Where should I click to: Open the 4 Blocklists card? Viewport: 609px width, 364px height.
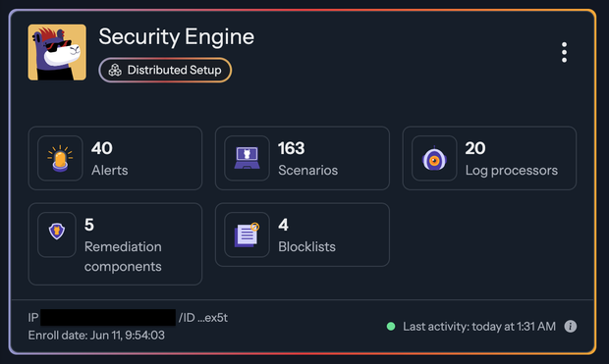(x=303, y=234)
